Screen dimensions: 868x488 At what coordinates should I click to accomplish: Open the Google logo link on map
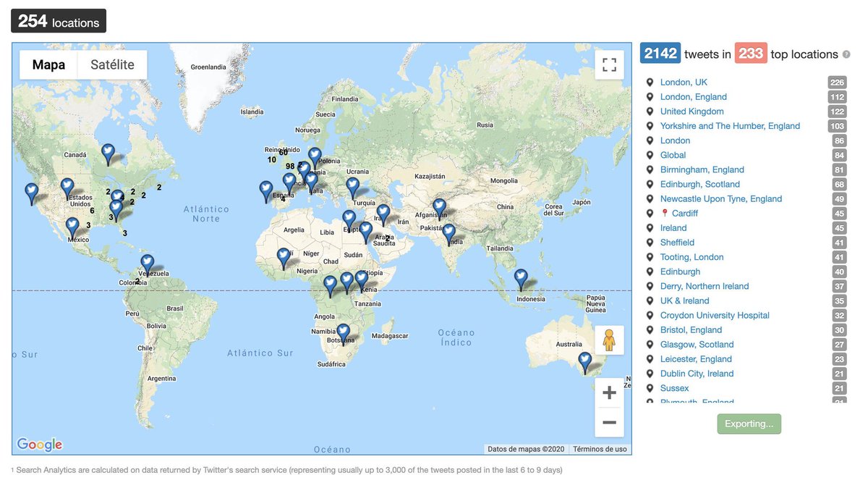click(x=40, y=445)
